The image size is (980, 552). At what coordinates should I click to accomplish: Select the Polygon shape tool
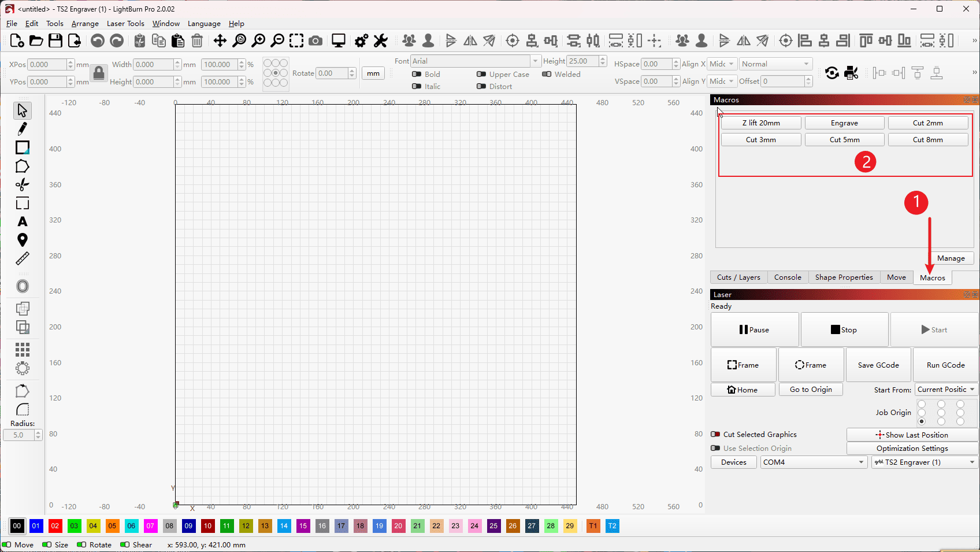coord(22,166)
